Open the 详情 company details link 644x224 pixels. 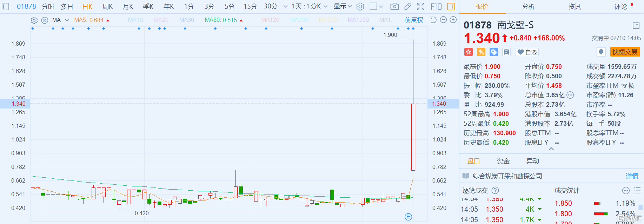tap(632, 176)
